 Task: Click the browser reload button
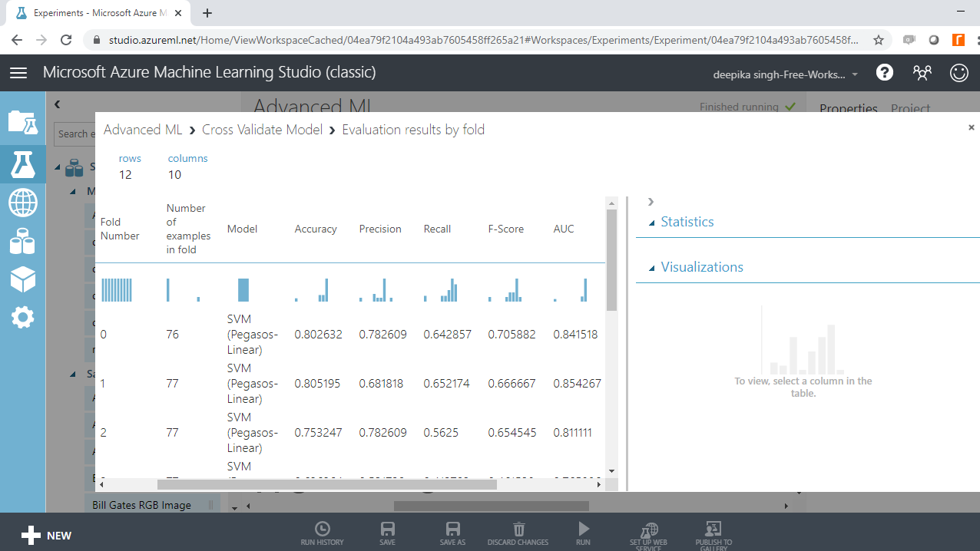(x=66, y=40)
